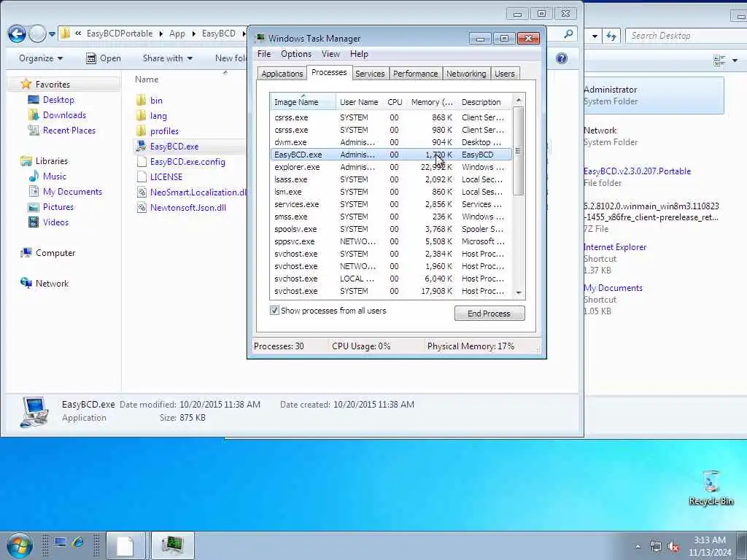
Task: Show hidden tray icons arrow
Action: (638, 547)
